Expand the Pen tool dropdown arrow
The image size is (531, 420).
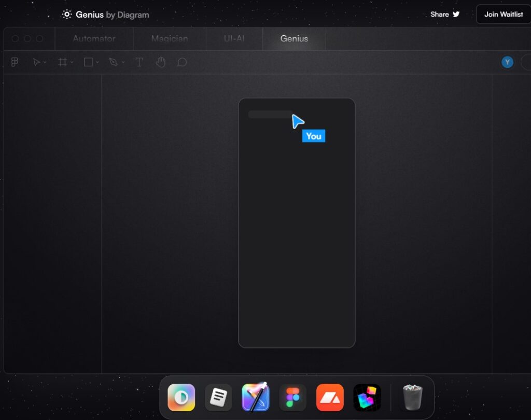[x=123, y=63]
